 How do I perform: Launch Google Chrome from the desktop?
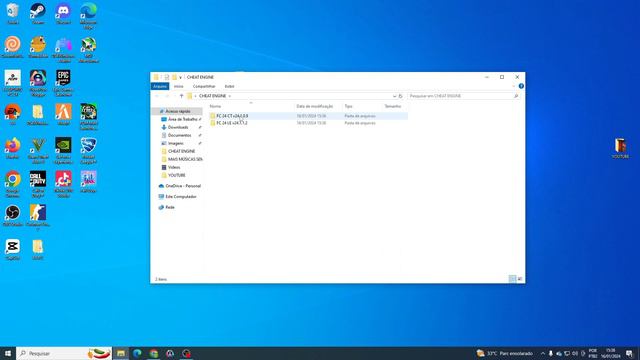click(13, 184)
